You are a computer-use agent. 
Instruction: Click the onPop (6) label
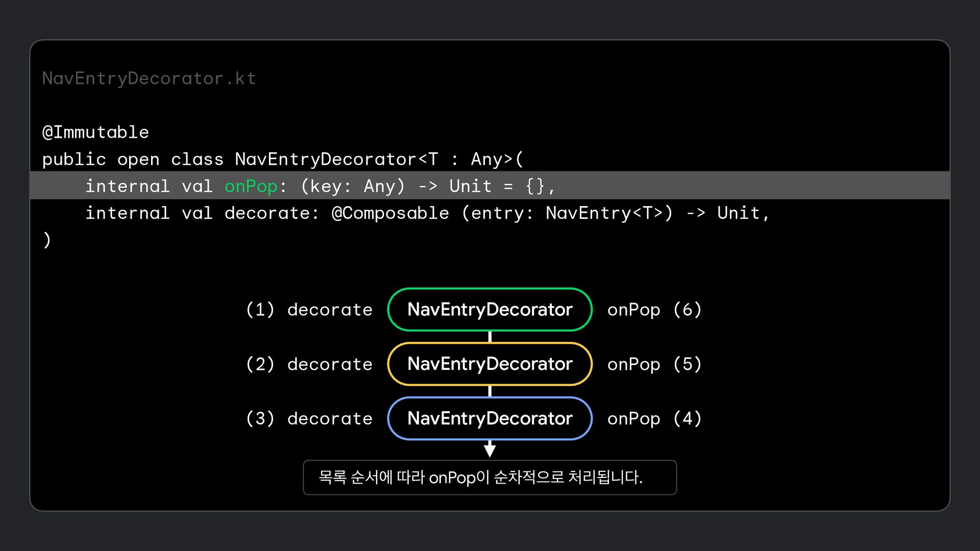pyautogui.click(x=654, y=310)
